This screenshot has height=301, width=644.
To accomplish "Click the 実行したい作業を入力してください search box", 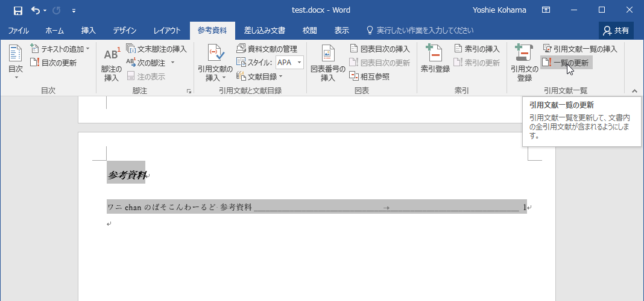I will click(419, 30).
